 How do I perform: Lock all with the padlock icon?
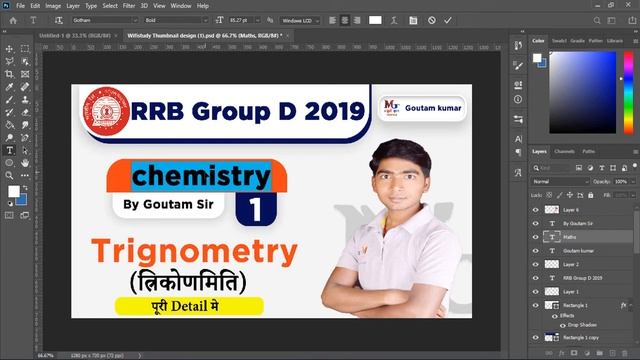(591, 195)
